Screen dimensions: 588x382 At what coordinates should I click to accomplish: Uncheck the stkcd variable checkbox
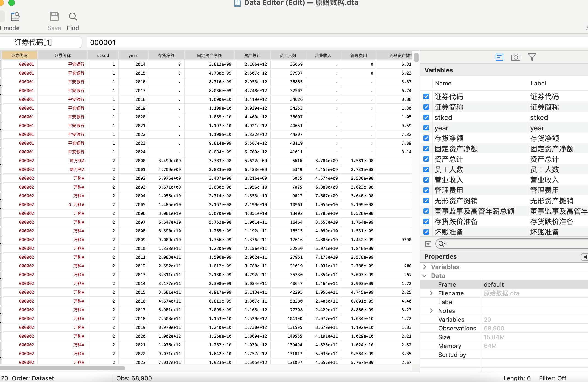[426, 118]
